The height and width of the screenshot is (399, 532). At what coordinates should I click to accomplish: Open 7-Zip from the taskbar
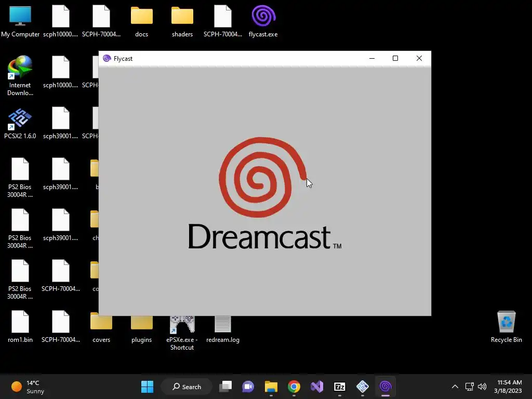(340, 387)
